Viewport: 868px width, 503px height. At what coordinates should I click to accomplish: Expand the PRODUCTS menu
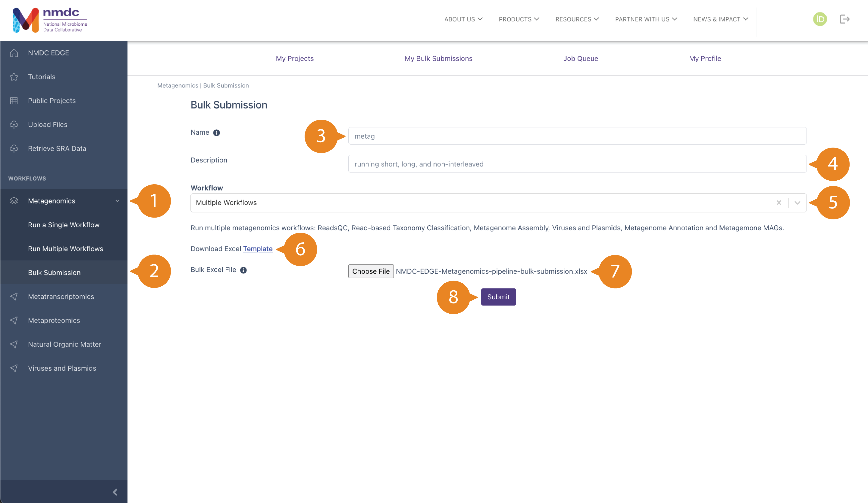point(519,19)
